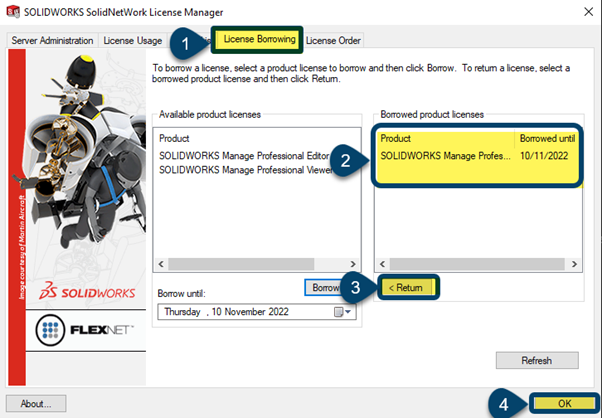Open the Borrow until calendar dropdown
The width and height of the screenshot is (602, 418).
click(x=343, y=312)
